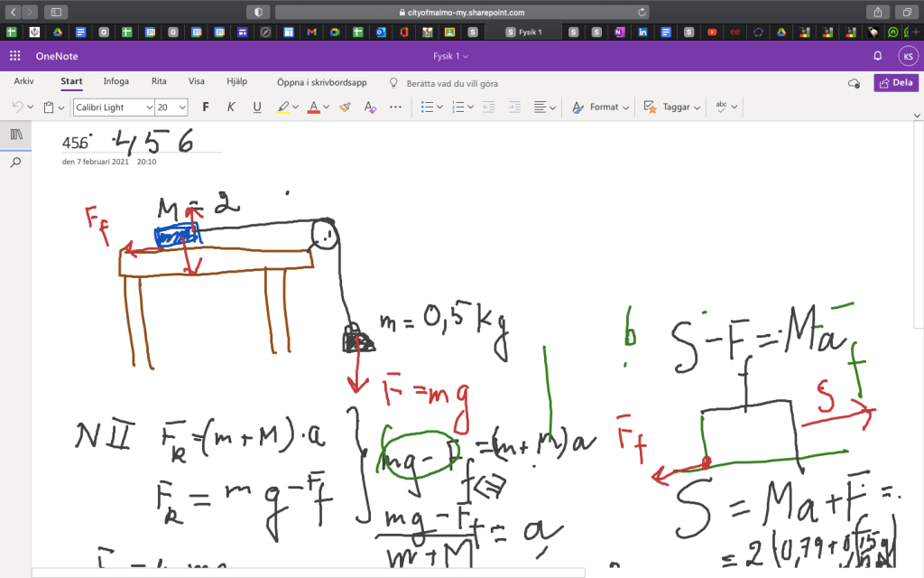Apply the yellow highlight color

[x=282, y=107]
